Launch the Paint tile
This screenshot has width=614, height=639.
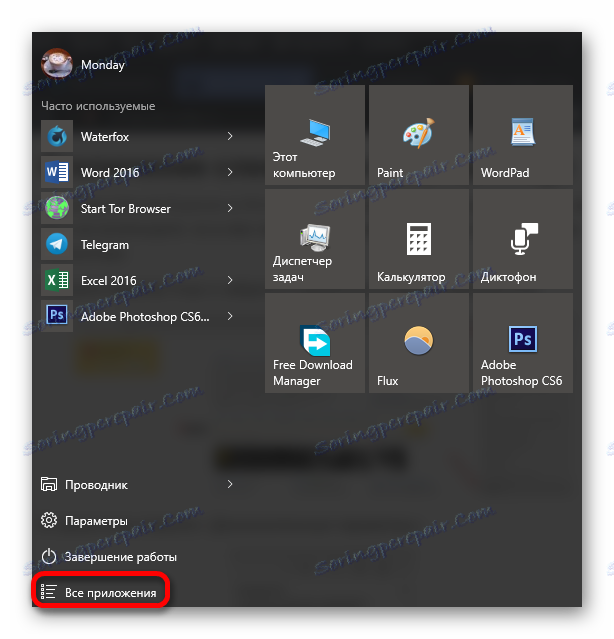click(419, 135)
